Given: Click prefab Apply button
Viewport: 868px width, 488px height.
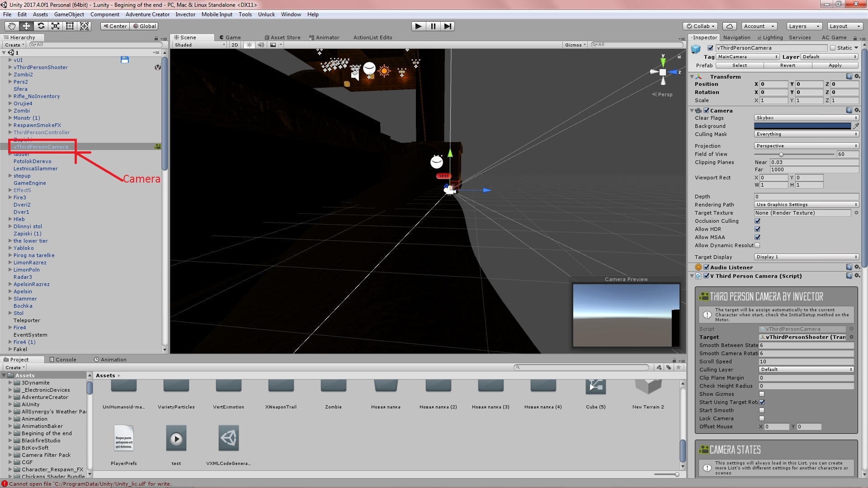Looking at the screenshot, I should click(835, 66).
